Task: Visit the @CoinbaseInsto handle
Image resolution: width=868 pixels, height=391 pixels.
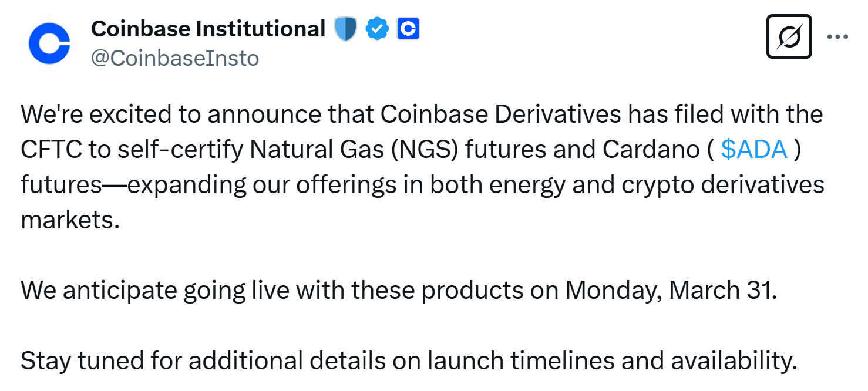Action: click(175, 58)
